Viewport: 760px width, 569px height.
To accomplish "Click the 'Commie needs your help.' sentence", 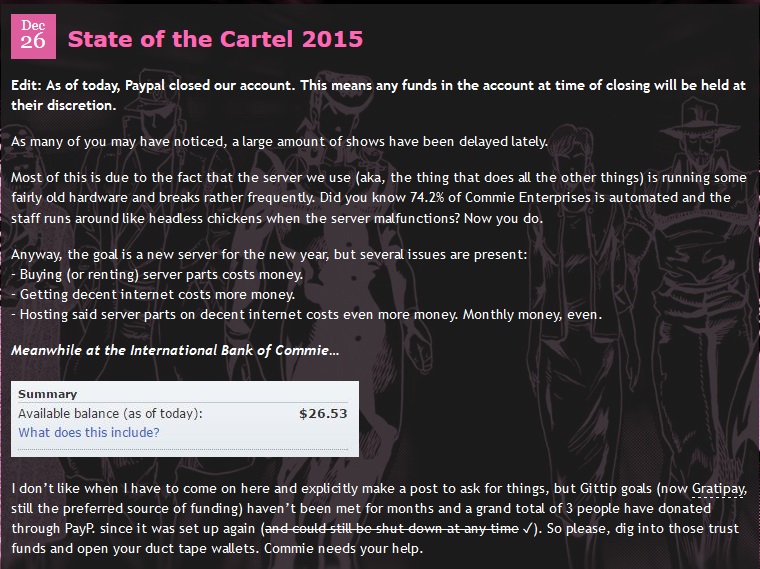I will 343,549.
